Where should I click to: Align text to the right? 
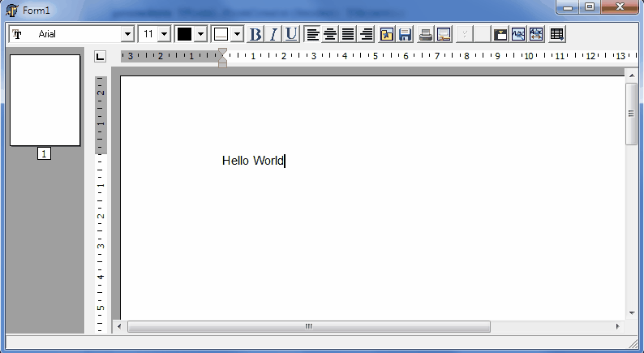point(366,34)
